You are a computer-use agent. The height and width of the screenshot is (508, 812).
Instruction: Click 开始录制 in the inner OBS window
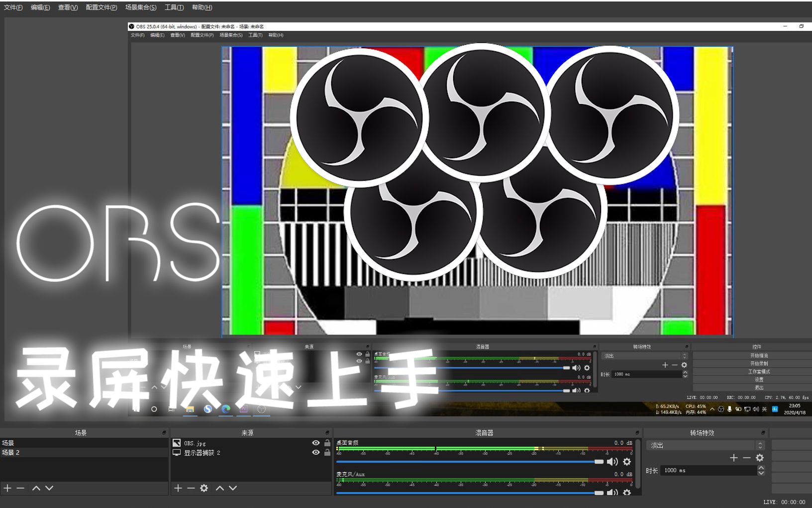pyautogui.click(x=759, y=364)
